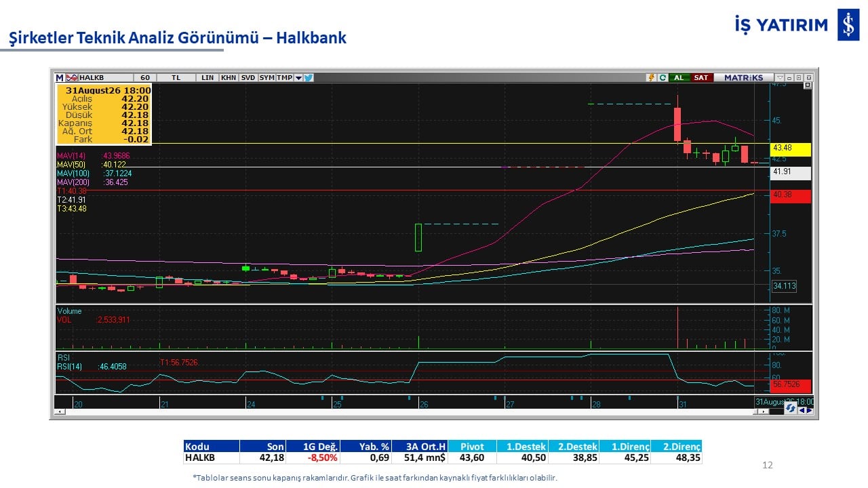Select the TMP toolbar item
The height and width of the screenshot is (488, 868).
[x=284, y=77]
